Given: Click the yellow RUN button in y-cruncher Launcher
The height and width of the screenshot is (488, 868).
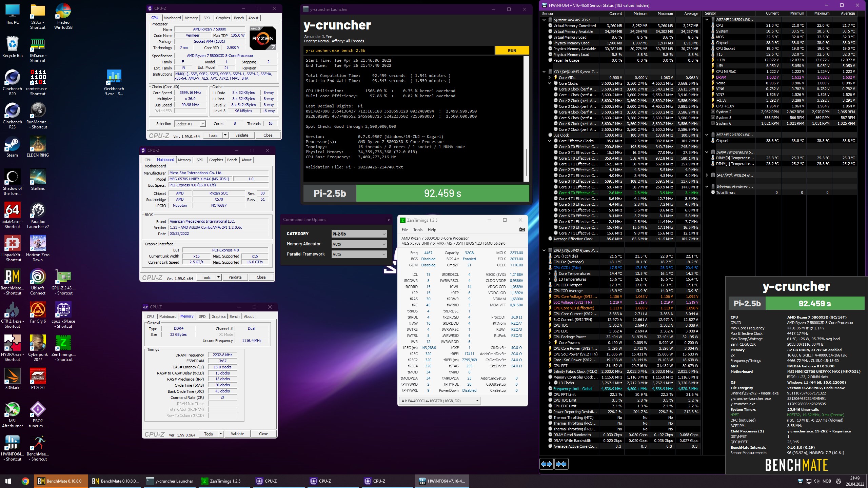Looking at the screenshot, I should click(512, 50).
